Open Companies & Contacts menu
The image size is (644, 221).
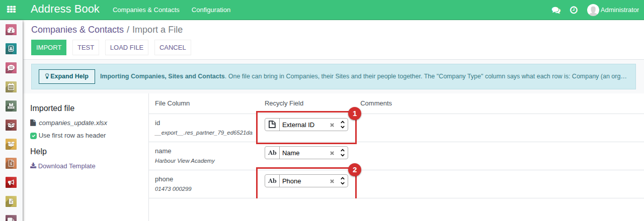tap(146, 10)
